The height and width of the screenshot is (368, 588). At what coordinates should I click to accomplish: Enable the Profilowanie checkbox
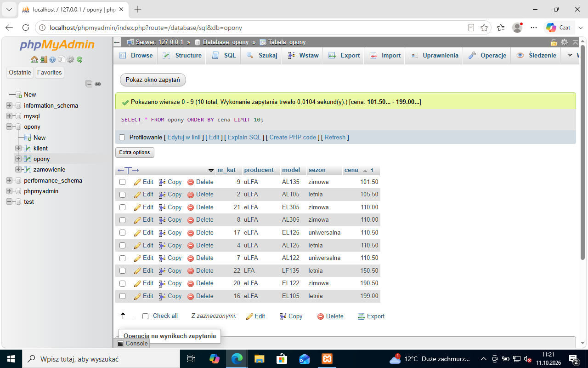(x=122, y=138)
